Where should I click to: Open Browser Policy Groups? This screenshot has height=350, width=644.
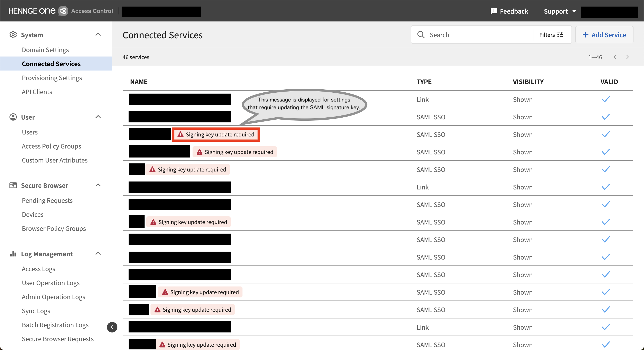(x=54, y=228)
